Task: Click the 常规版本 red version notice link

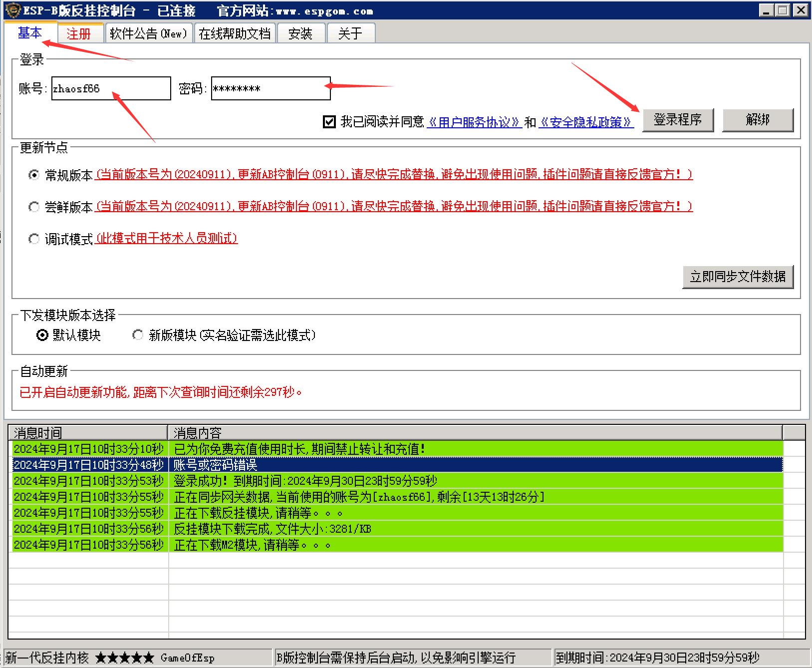Action: click(x=394, y=174)
